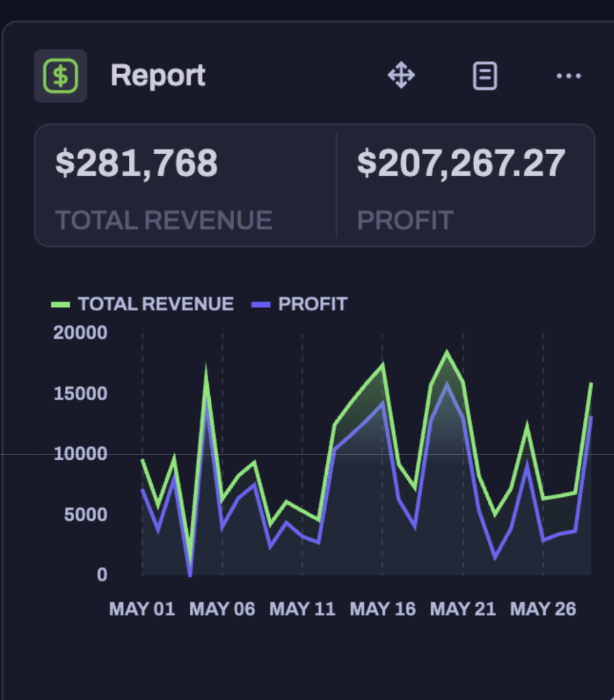The width and height of the screenshot is (614, 700).
Task: Click the Report title text
Action: pyautogui.click(x=157, y=75)
